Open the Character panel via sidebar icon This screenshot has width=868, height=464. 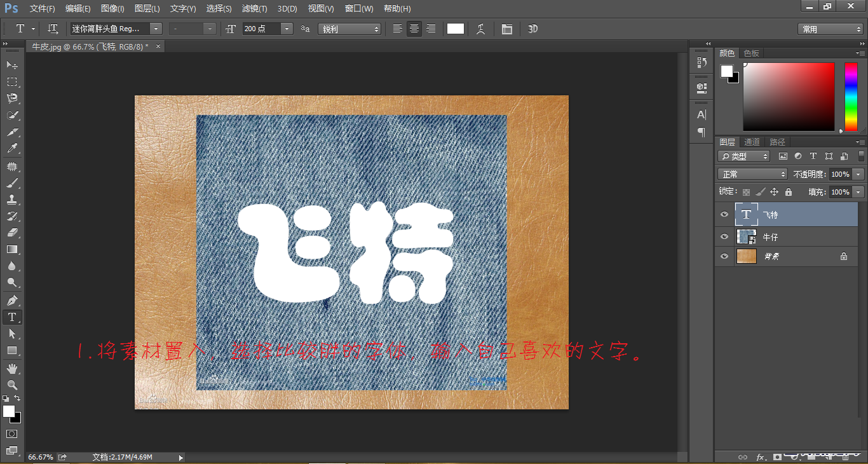(701, 114)
